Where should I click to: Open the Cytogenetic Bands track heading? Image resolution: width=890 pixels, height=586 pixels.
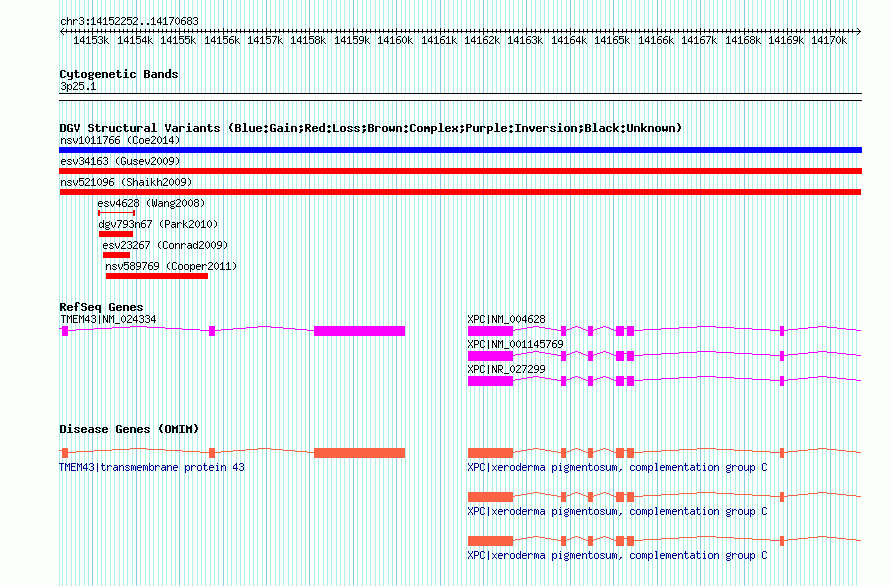coord(119,74)
